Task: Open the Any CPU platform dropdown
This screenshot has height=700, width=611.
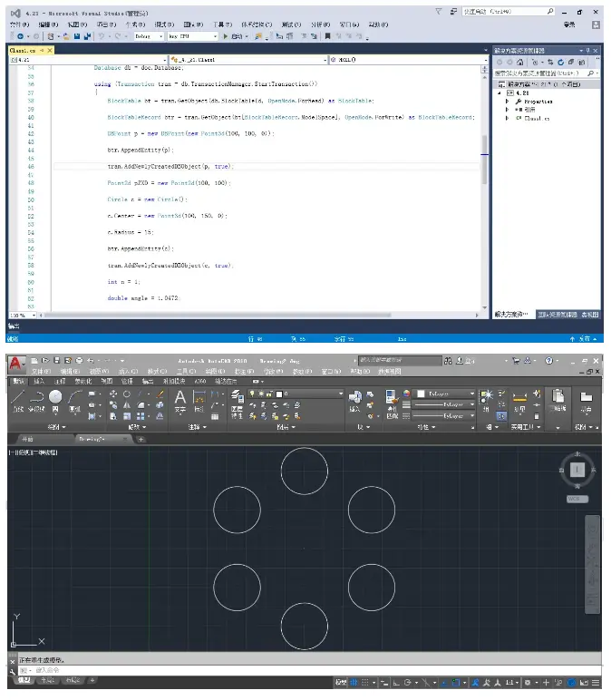Action: click(x=193, y=36)
